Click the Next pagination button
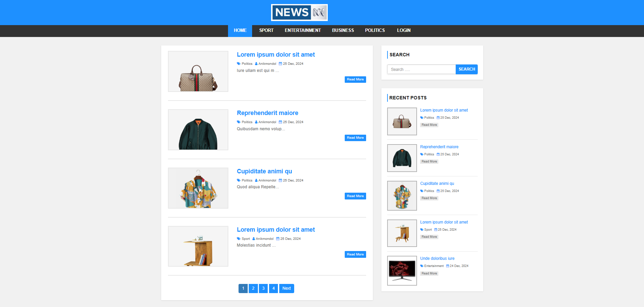The width and height of the screenshot is (644, 307). click(286, 288)
